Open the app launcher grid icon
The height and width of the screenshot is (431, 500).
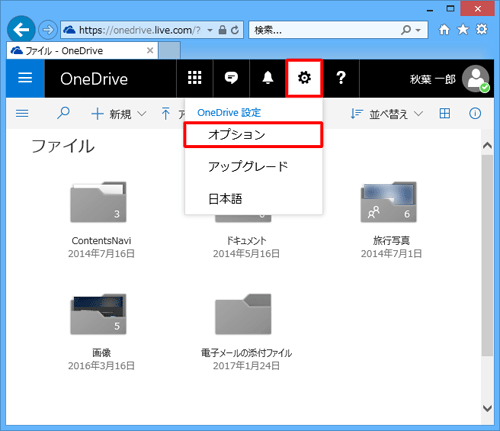point(195,78)
